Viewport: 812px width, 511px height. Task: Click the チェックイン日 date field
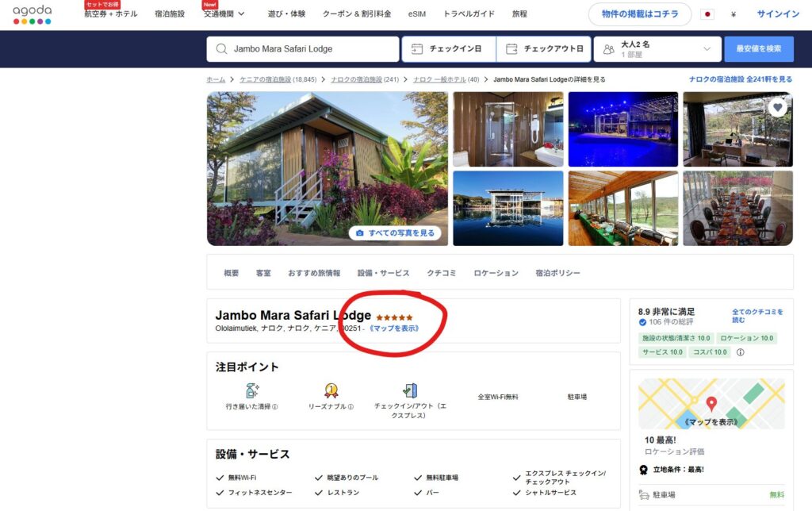(449, 48)
